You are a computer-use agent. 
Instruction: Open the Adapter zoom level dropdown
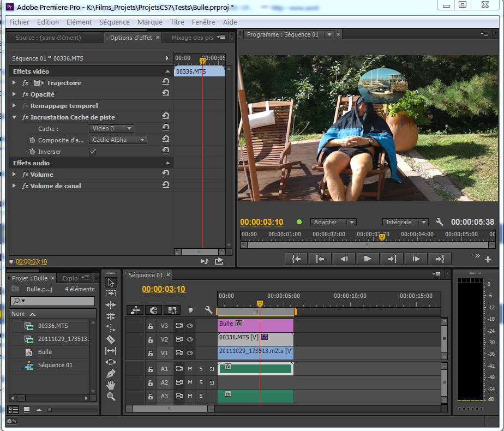coord(333,222)
